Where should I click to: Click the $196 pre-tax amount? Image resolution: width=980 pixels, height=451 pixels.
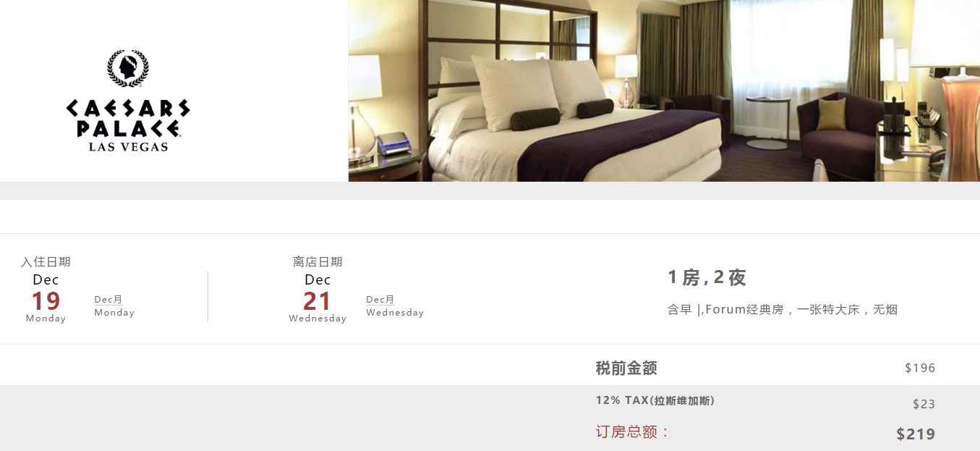pyautogui.click(x=920, y=368)
